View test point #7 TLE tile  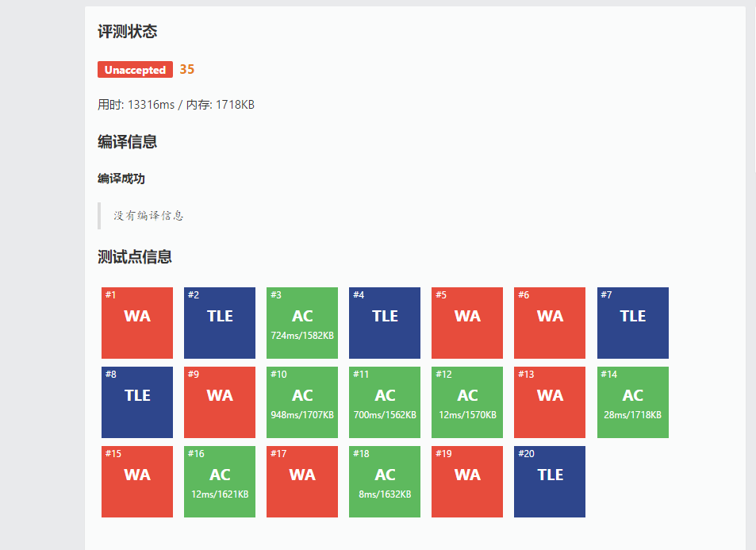point(632,323)
